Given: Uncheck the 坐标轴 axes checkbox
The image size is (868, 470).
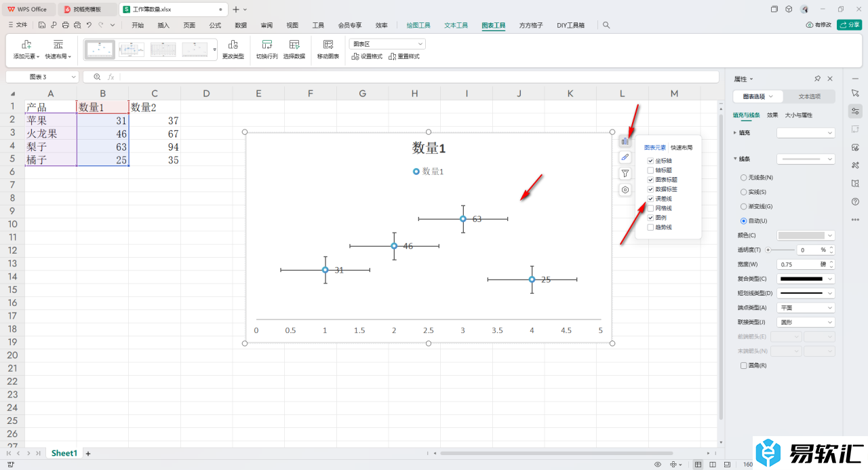Looking at the screenshot, I should [651, 161].
